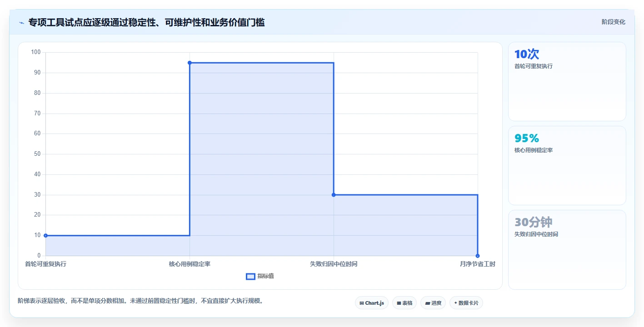644x327 pixels.
Task: Click the 阶段变化 label in the header
Action: pos(614,22)
